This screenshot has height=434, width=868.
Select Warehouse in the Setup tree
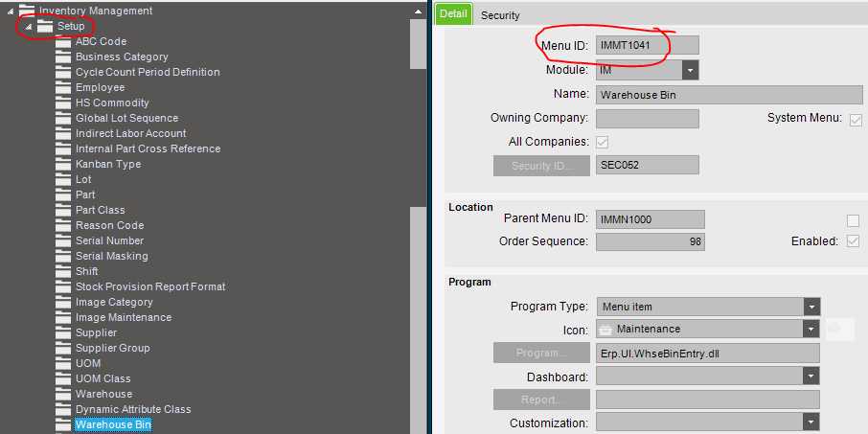pyautogui.click(x=104, y=394)
